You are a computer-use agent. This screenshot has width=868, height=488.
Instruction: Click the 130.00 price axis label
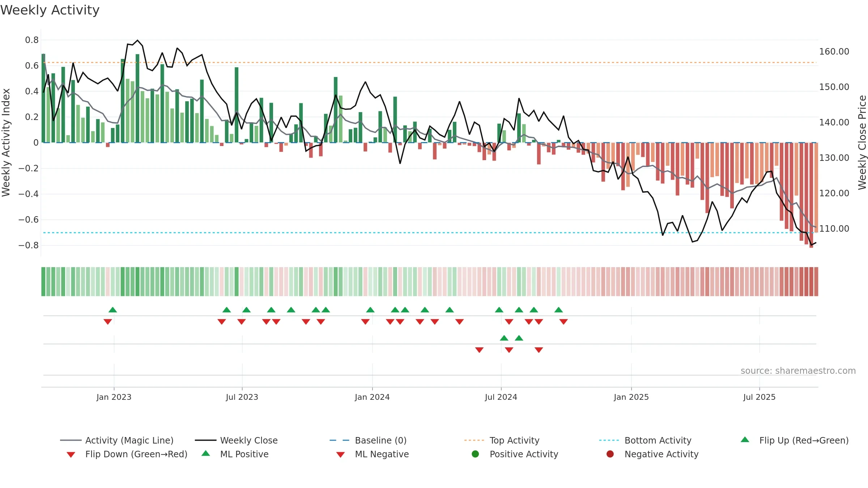[x=834, y=158]
